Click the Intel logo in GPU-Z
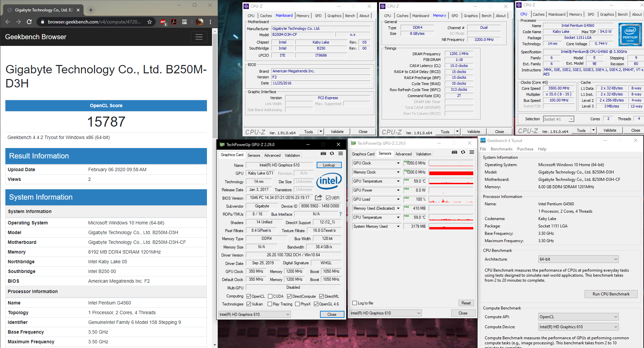 [329, 181]
